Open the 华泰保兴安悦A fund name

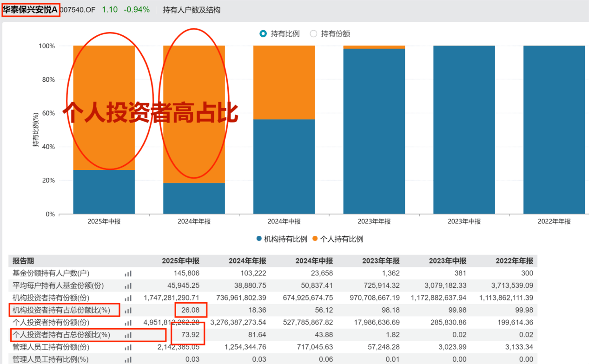31,9
